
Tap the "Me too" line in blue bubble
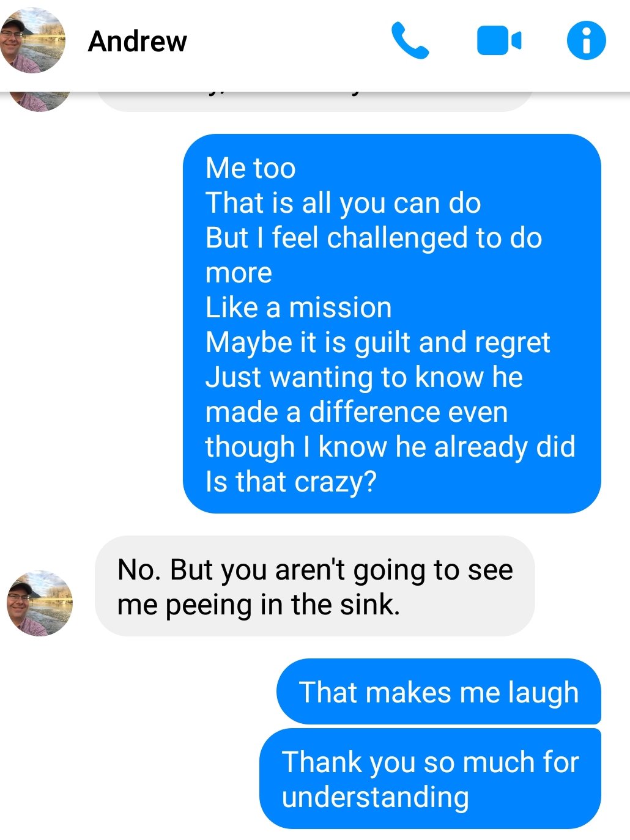tap(251, 168)
